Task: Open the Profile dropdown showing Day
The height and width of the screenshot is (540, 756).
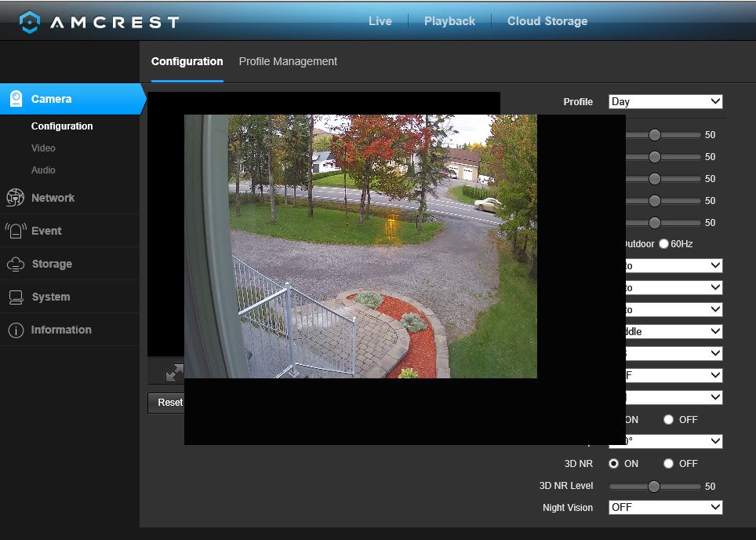Action: point(665,101)
